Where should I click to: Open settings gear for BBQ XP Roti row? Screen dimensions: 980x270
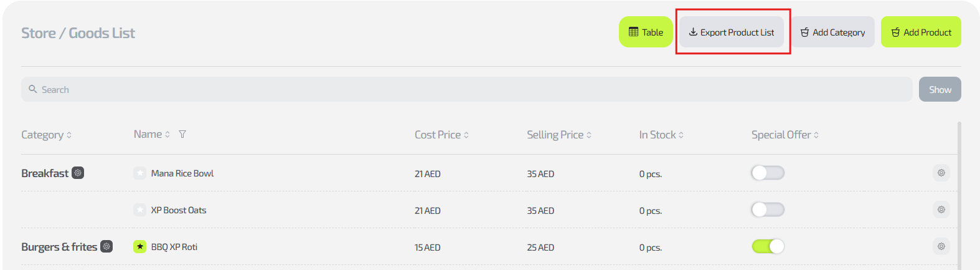941,246
